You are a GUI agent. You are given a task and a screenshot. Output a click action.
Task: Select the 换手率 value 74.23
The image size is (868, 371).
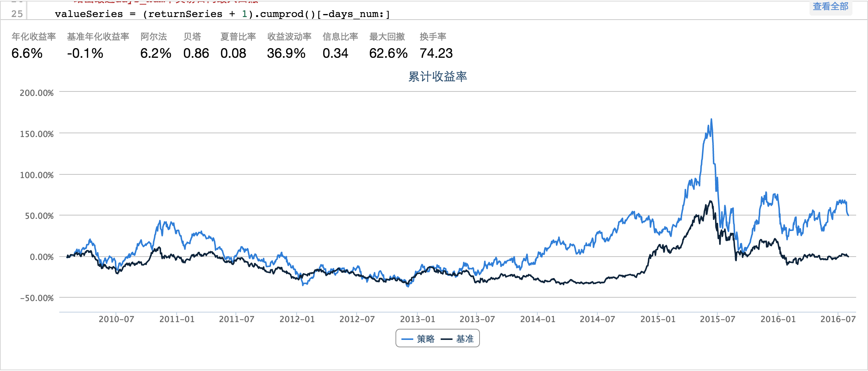click(x=436, y=53)
